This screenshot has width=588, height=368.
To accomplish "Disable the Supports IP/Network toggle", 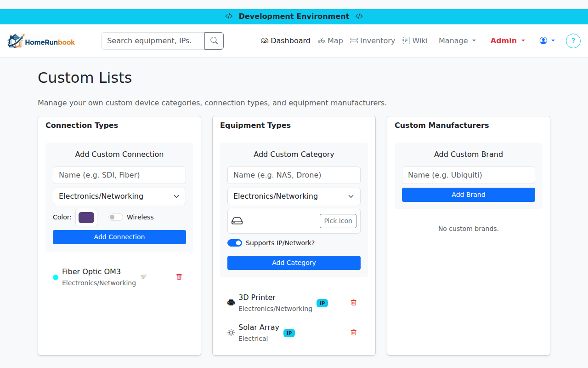I will click(x=235, y=243).
